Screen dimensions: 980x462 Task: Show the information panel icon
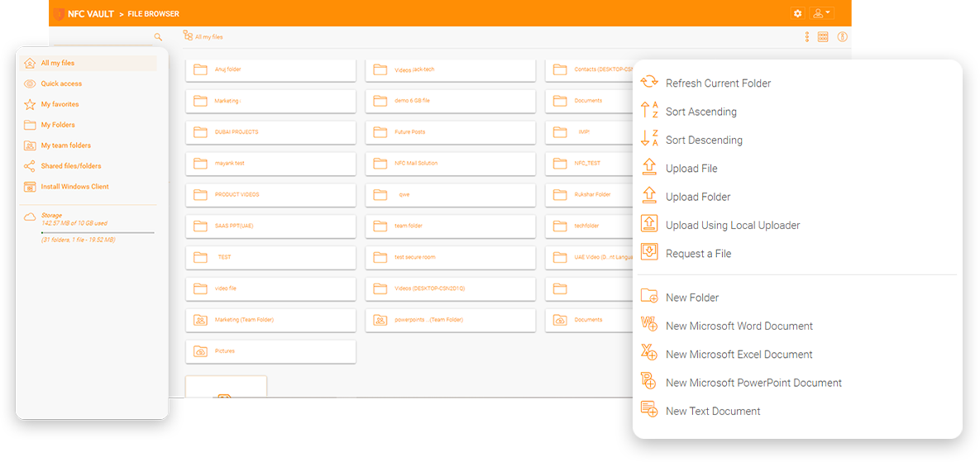point(842,37)
